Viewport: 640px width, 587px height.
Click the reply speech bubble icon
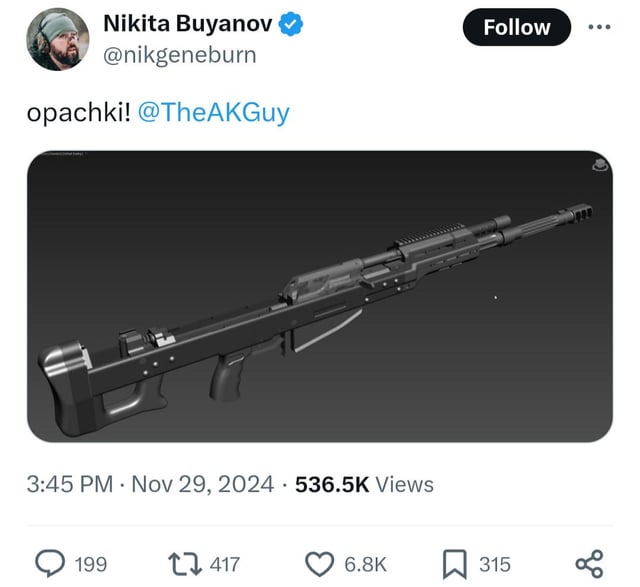tap(50, 564)
